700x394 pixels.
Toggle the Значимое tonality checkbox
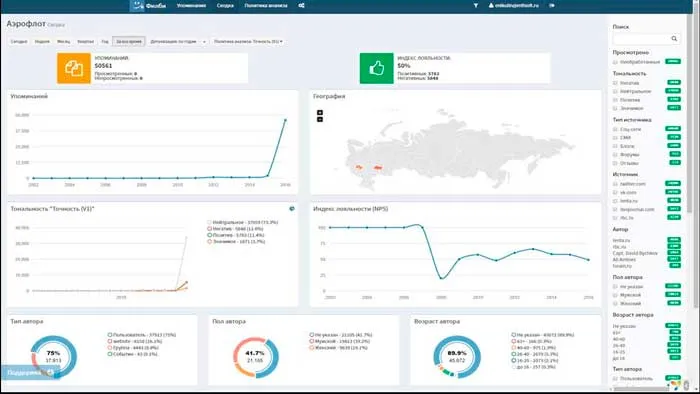pyautogui.click(x=615, y=108)
